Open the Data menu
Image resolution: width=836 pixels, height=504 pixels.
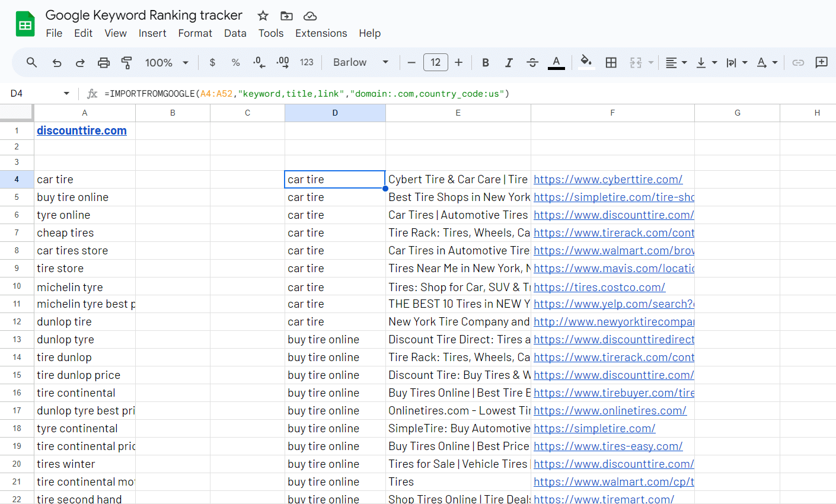[235, 33]
